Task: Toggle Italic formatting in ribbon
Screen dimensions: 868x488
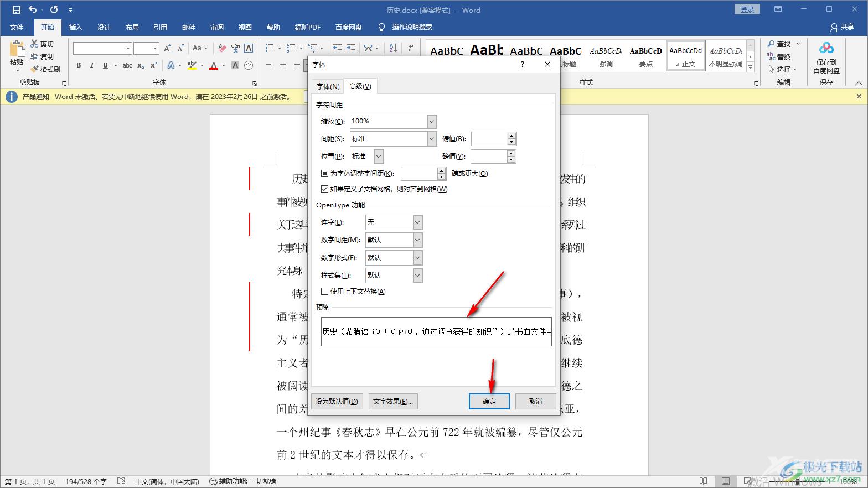Action: (x=92, y=65)
